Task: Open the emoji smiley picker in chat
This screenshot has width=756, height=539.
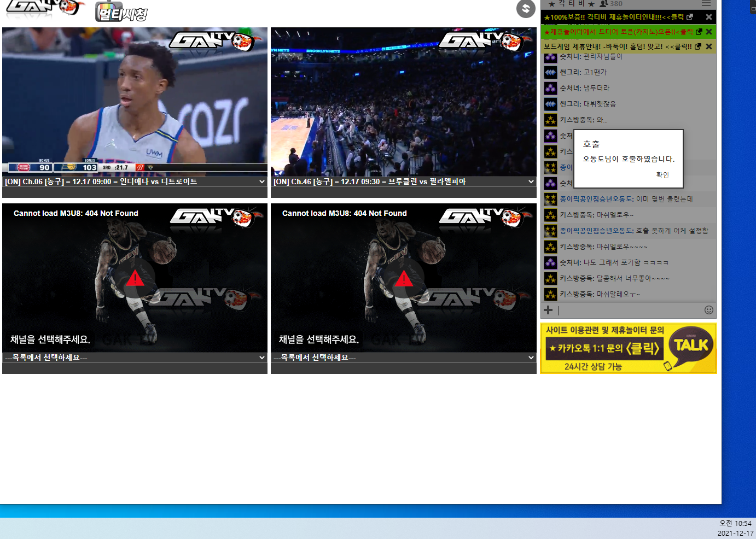Action: click(x=708, y=310)
